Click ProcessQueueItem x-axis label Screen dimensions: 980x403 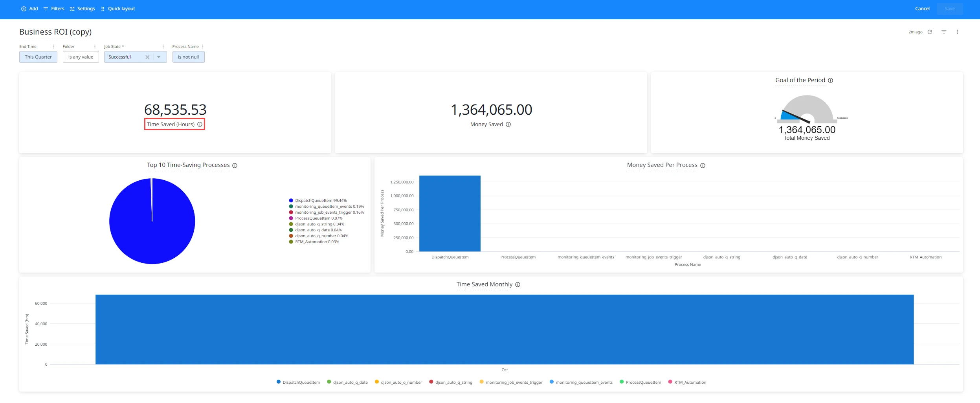[x=518, y=257]
